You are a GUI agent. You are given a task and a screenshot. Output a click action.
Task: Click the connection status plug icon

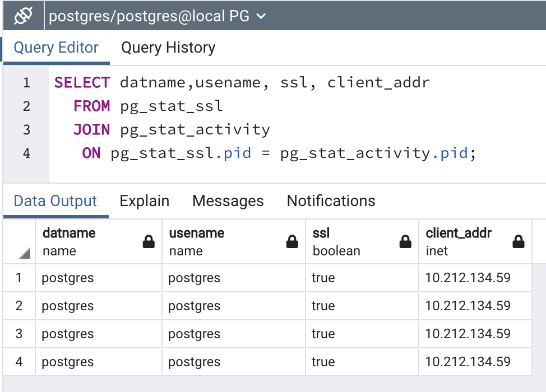23,16
